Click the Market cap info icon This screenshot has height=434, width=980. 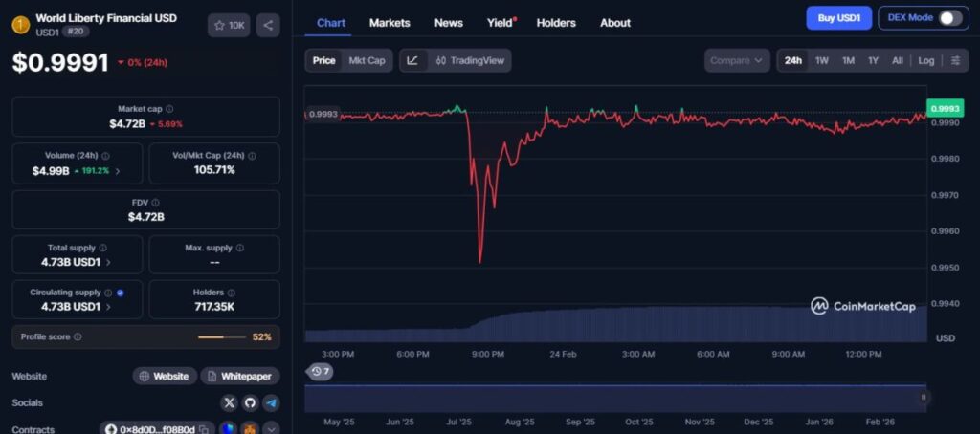coord(169,109)
